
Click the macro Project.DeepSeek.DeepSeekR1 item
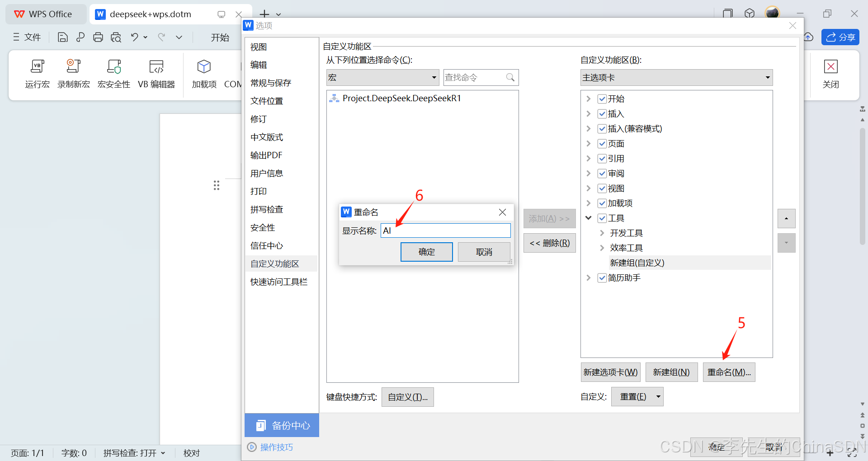(x=401, y=98)
